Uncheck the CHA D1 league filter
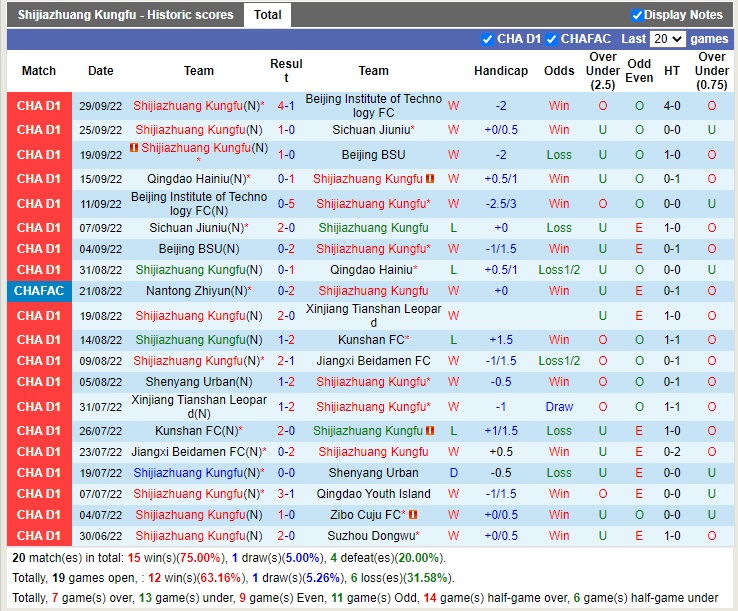Viewport: 738px width, 611px height. [x=488, y=39]
